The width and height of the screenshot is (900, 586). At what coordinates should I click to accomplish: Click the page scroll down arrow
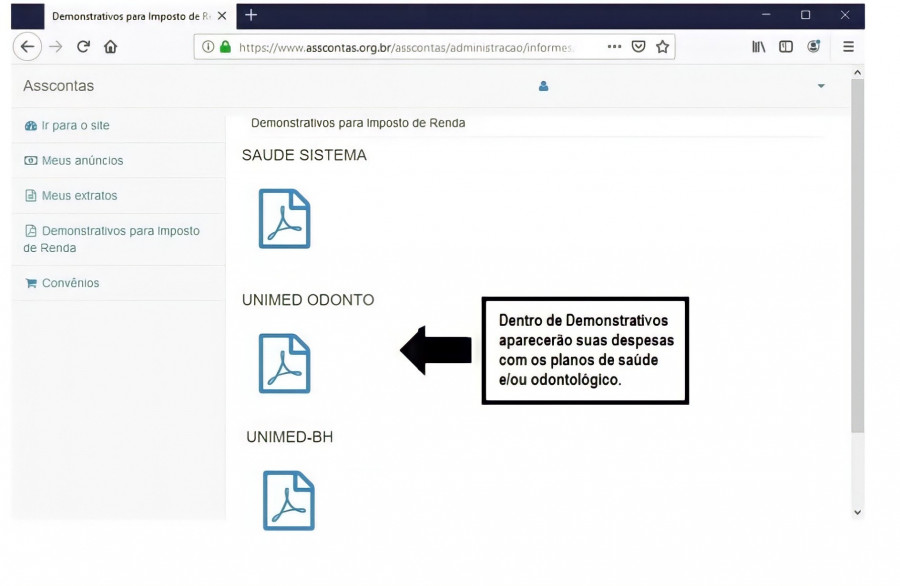pyautogui.click(x=858, y=513)
